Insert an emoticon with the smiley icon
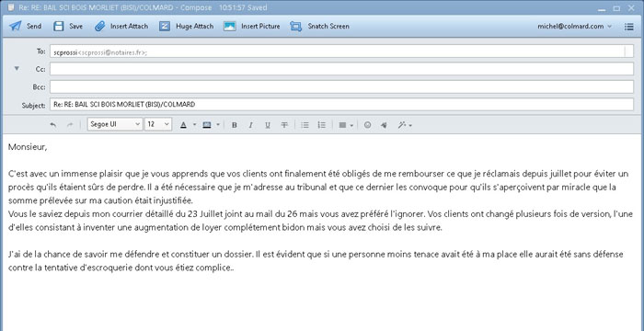 [x=368, y=125]
